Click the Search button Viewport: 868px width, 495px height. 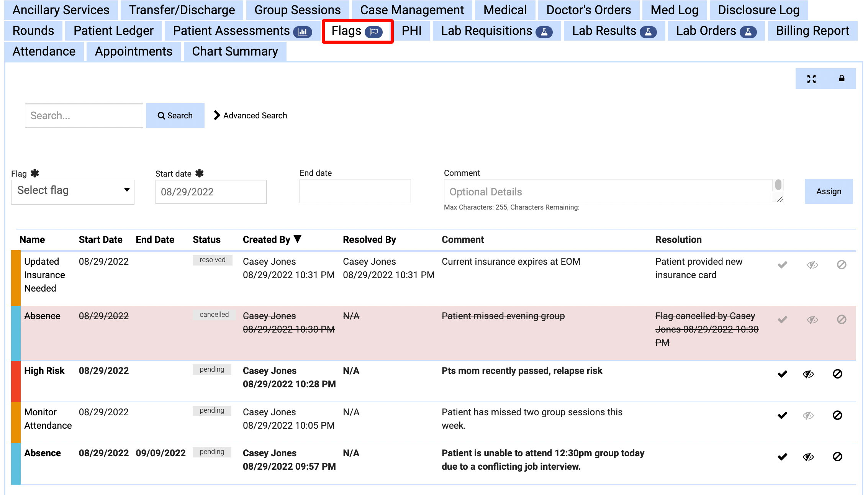pyautogui.click(x=175, y=115)
